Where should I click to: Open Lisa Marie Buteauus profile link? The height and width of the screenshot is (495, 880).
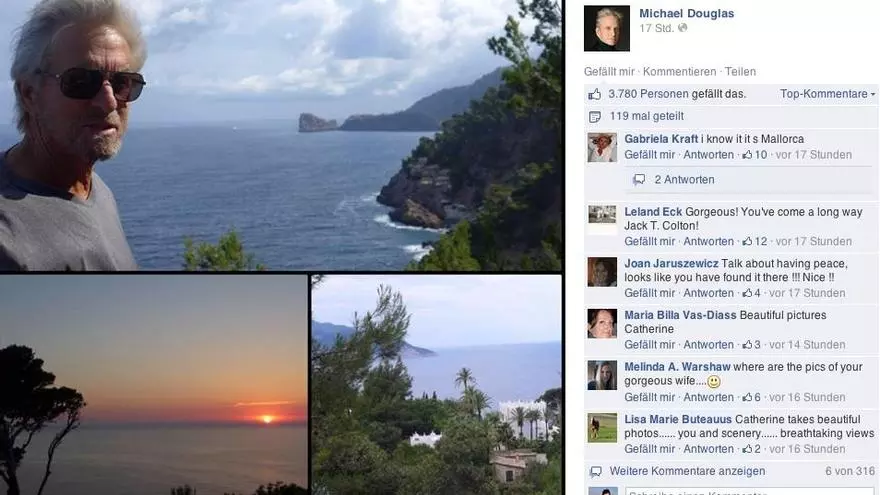pyautogui.click(x=678, y=419)
